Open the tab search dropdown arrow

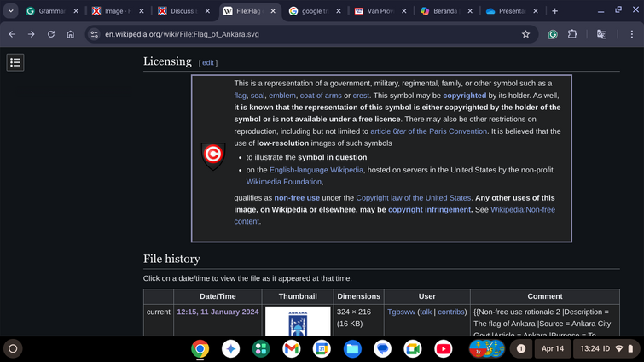click(x=11, y=11)
